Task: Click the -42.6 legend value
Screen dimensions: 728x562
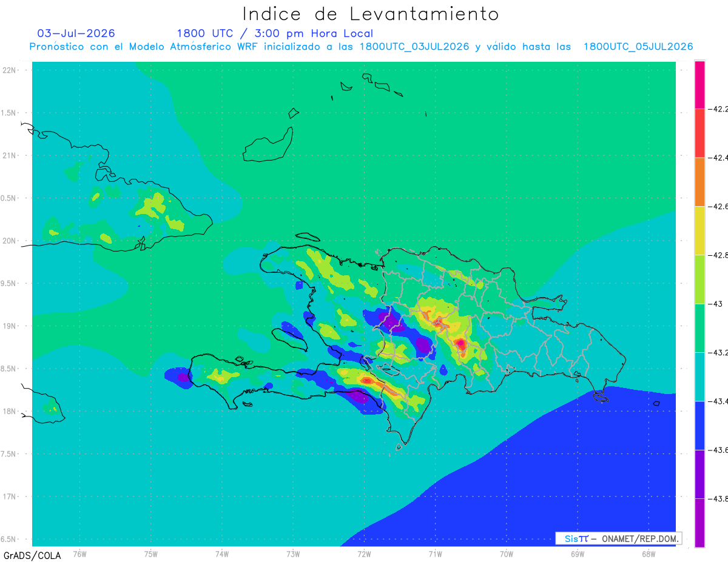Action: (x=719, y=207)
